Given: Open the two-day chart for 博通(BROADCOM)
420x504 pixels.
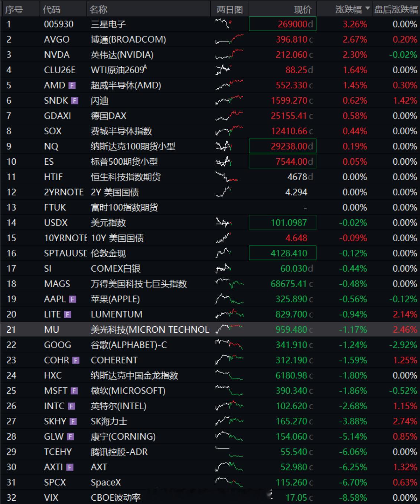Looking at the screenshot, I should click(229, 39).
